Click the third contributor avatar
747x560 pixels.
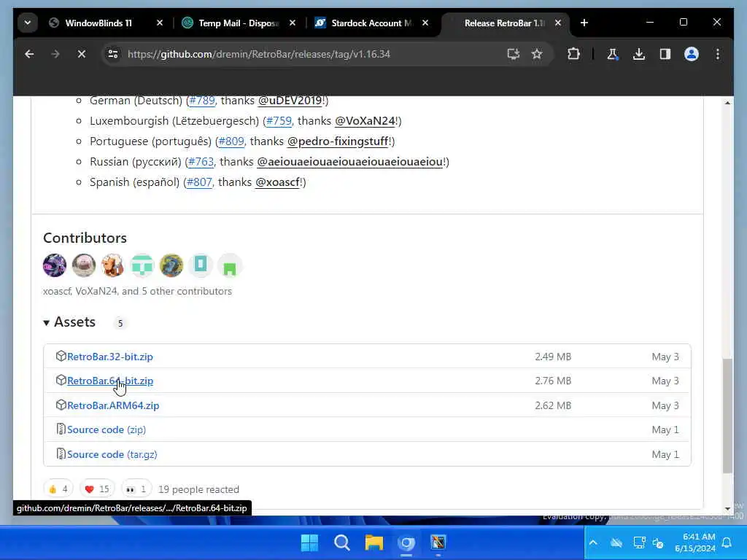coord(113,265)
